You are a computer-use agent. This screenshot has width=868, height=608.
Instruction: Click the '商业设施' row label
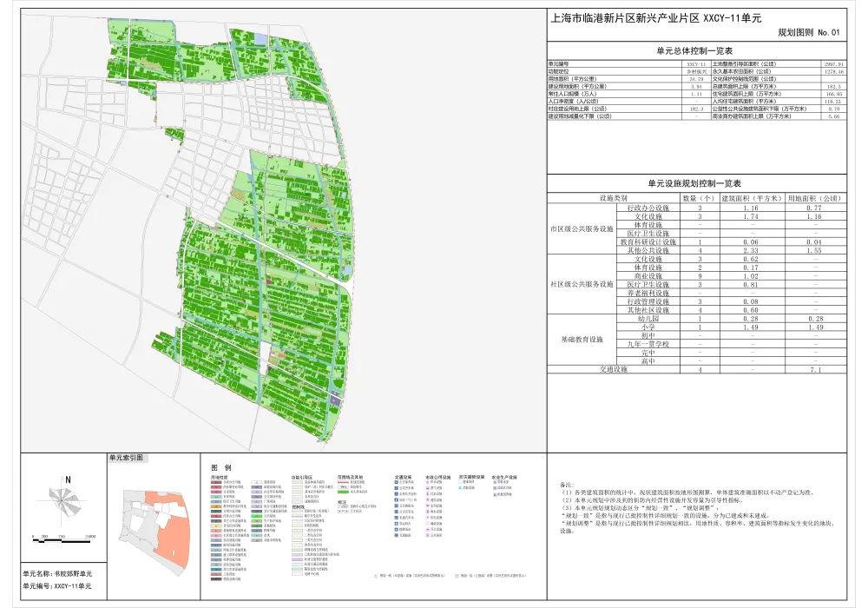pyautogui.click(x=648, y=275)
